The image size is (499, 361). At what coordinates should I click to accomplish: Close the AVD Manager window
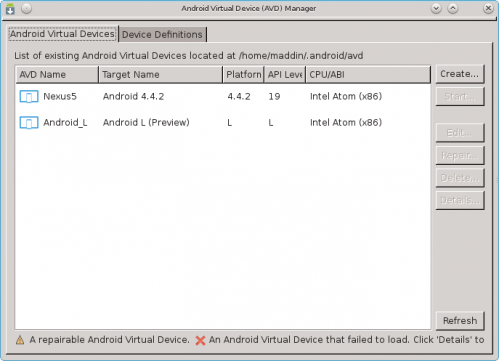tap(488, 8)
